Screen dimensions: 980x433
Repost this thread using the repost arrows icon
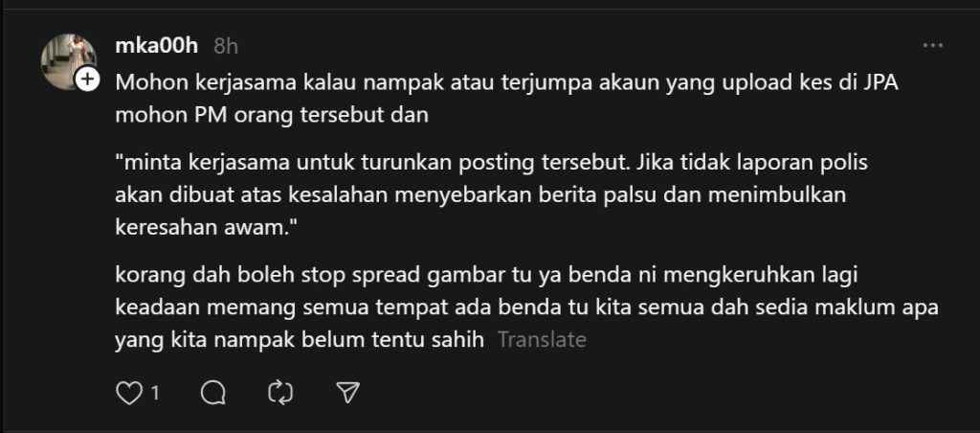(280, 393)
